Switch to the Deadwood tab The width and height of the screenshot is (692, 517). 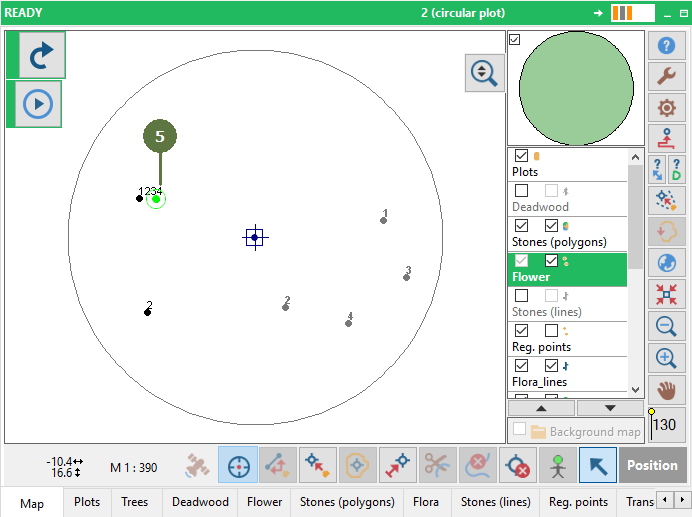point(200,502)
